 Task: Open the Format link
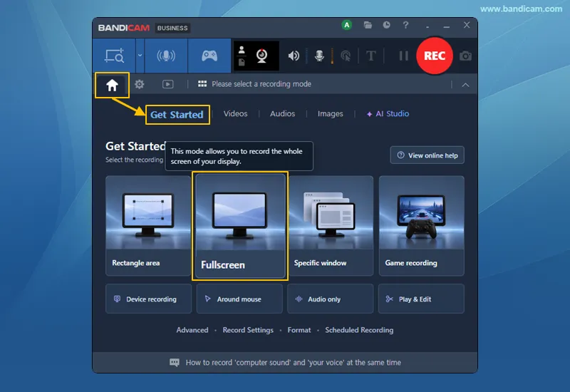(x=299, y=330)
